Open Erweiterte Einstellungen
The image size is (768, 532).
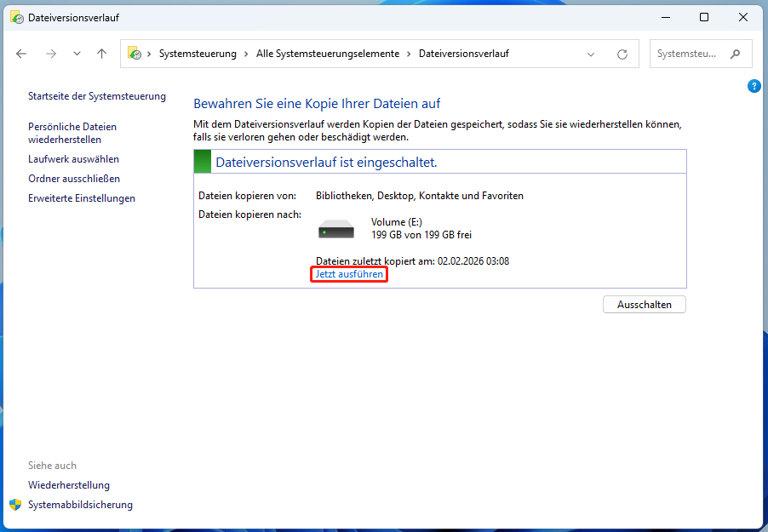click(x=81, y=198)
